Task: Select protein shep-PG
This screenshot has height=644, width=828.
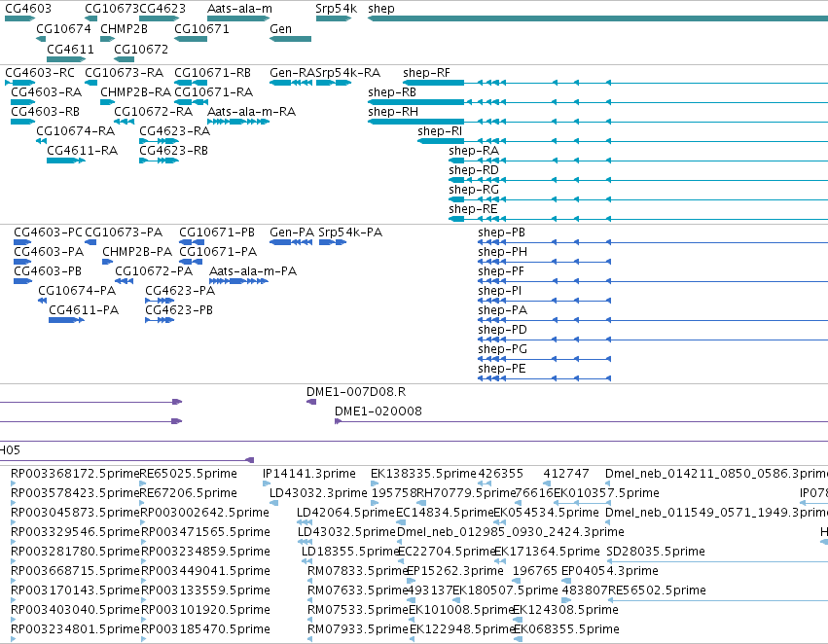Action: [x=502, y=350]
